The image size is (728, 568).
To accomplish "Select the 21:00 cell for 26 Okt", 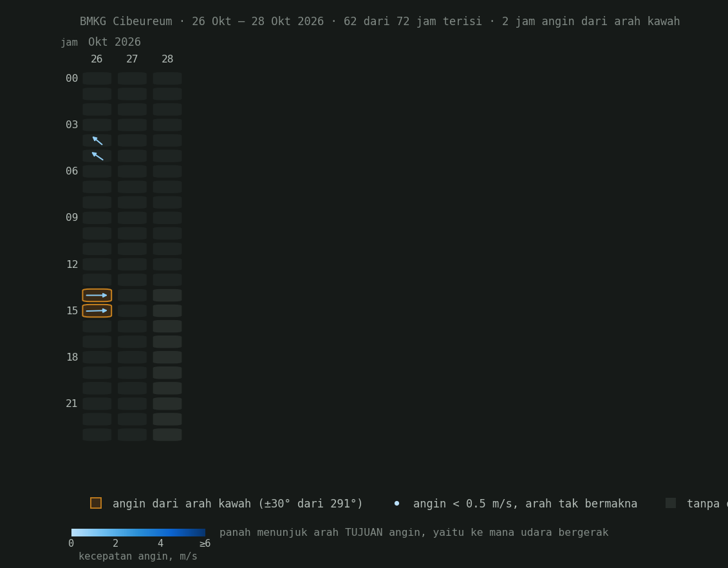I will coord(97,404).
